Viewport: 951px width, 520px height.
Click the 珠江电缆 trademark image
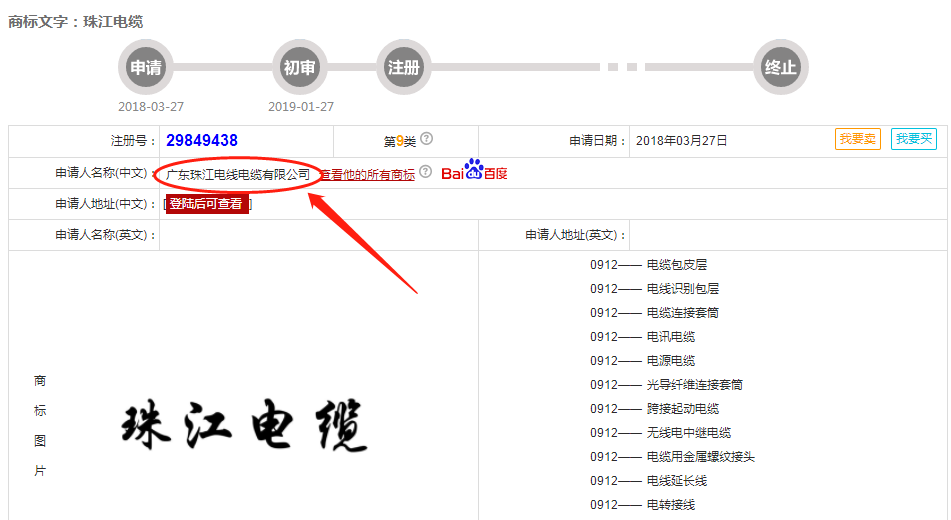pyautogui.click(x=244, y=426)
